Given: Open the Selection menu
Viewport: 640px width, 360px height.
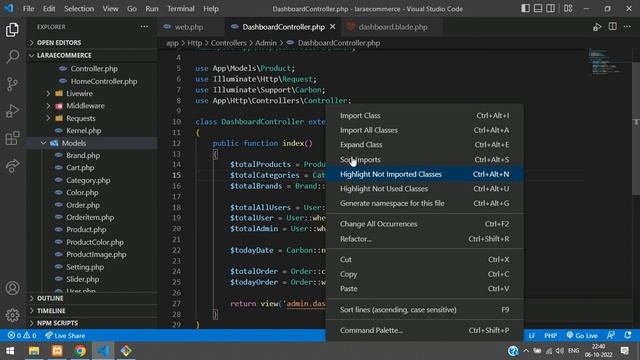Looking at the screenshot, I should [79, 9].
